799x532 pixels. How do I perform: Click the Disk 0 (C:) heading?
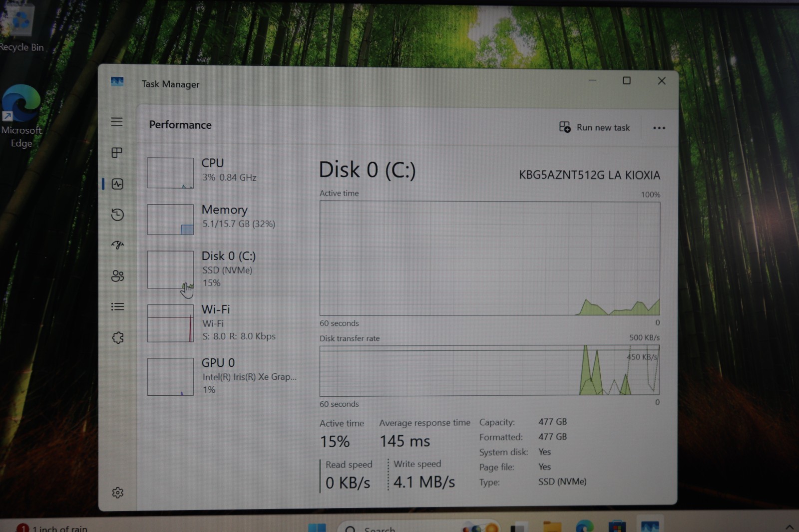[x=367, y=170]
